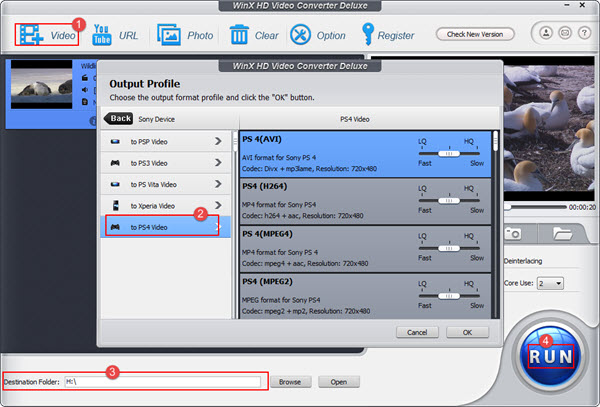The height and width of the screenshot is (407, 600).
Task: Click the PS4 (MPEG2) quality slider
Action: pos(449,296)
